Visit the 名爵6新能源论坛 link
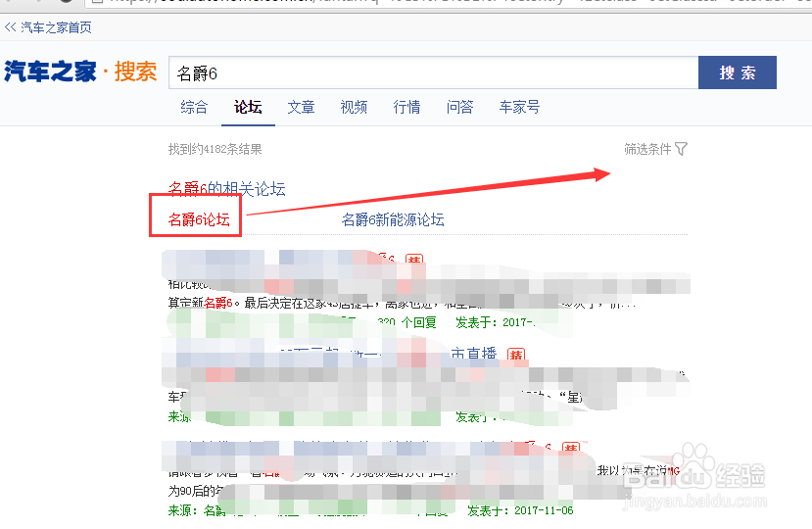Image resolution: width=812 pixels, height=529 pixels. pyautogui.click(x=393, y=219)
